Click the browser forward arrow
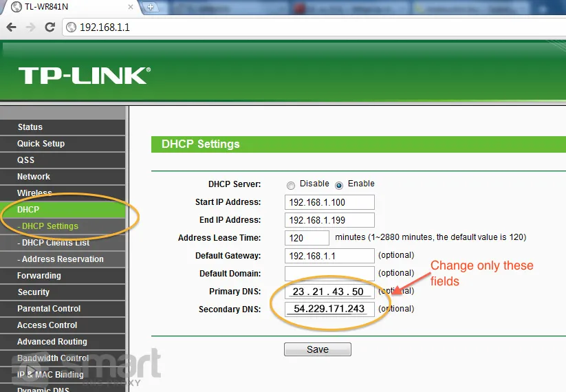The height and width of the screenshot is (392, 566). point(30,28)
